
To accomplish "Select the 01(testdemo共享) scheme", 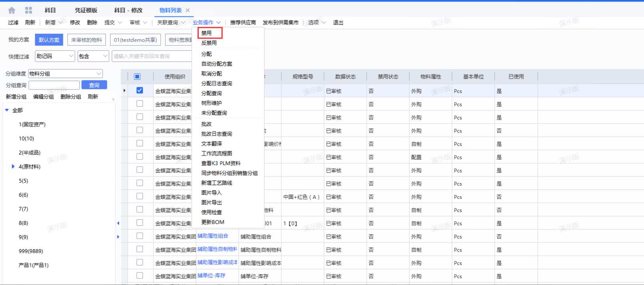I will click(x=135, y=40).
